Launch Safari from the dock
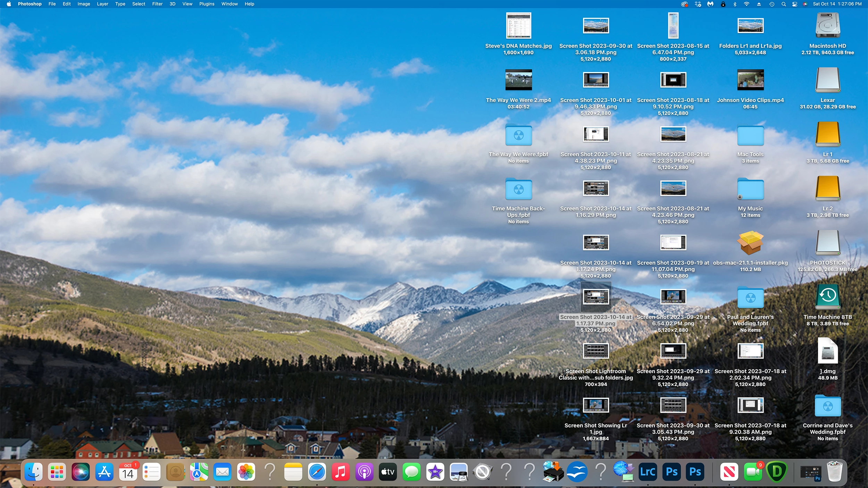 317,472
